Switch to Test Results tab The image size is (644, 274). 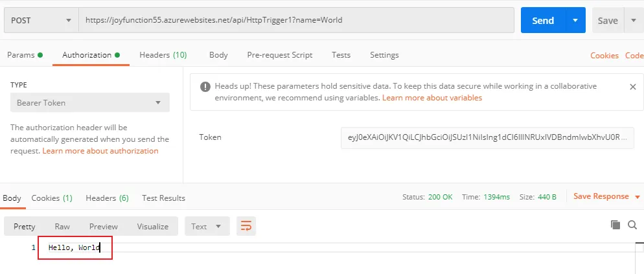[163, 198]
